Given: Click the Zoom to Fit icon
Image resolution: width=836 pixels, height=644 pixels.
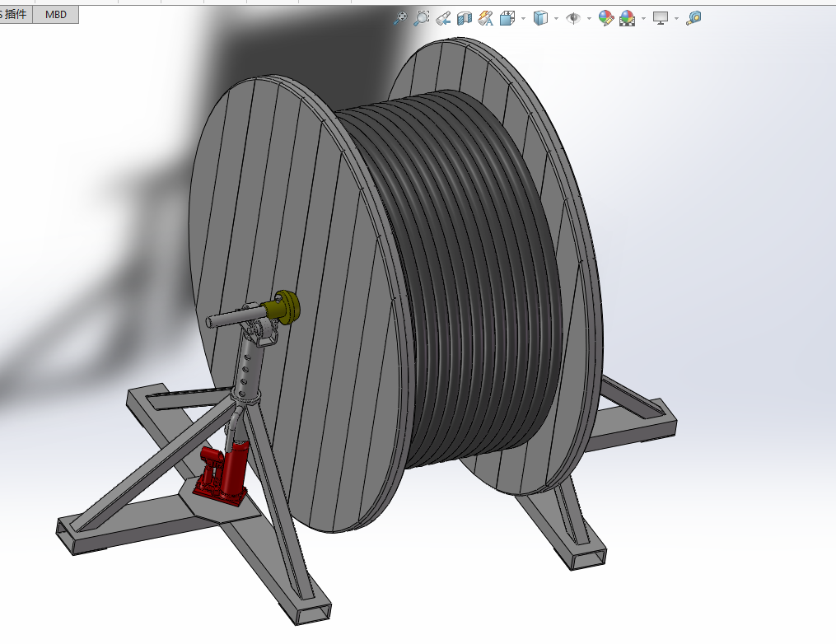Looking at the screenshot, I should pos(399,18).
